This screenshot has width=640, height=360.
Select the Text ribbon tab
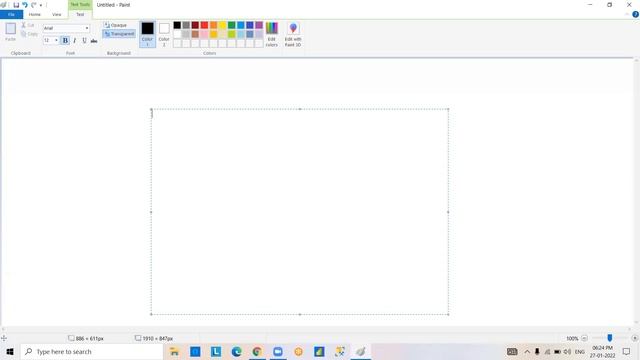point(80,14)
